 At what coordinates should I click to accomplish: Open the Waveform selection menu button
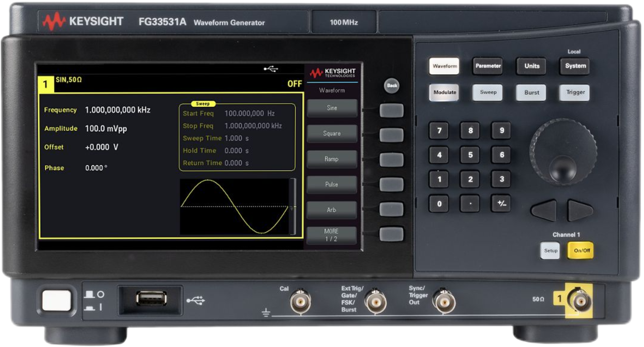[444, 66]
